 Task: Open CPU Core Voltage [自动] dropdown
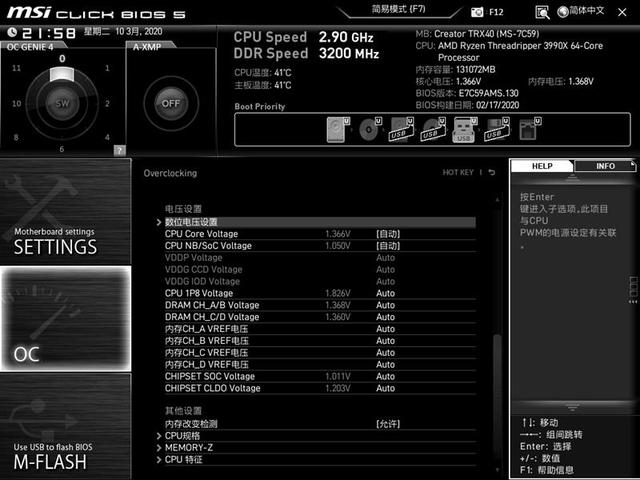[388, 234]
